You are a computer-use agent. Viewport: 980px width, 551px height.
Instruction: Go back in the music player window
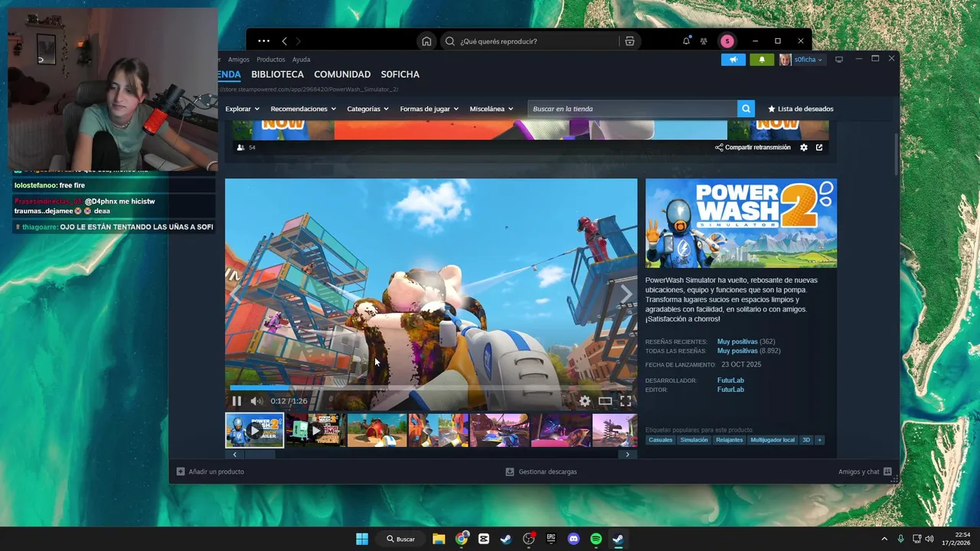pyautogui.click(x=284, y=41)
